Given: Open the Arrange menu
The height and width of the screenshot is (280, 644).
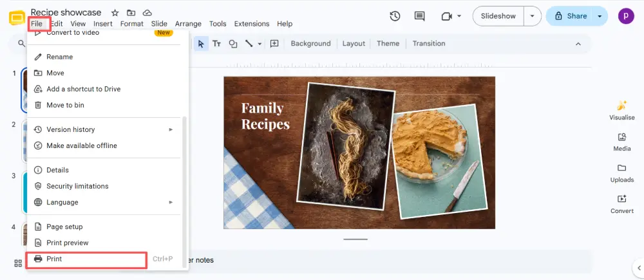Looking at the screenshot, I should click(188, 24).
